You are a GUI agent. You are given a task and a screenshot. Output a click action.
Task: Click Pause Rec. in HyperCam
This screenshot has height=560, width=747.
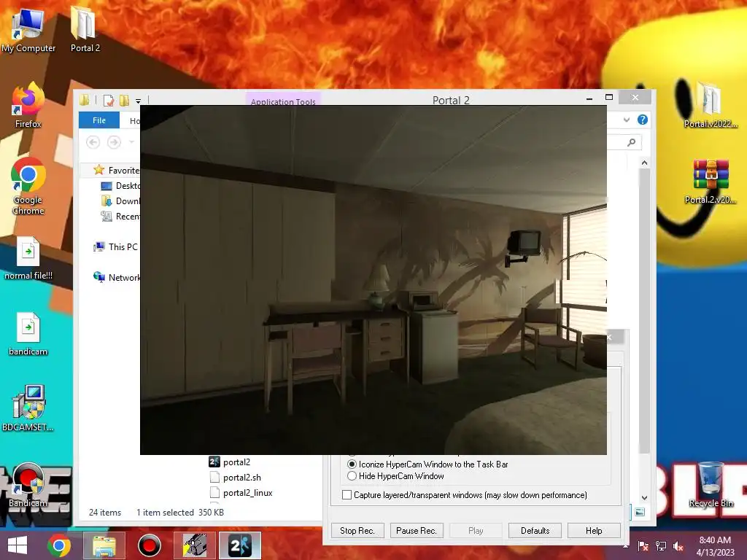click(x=417, y=531)
